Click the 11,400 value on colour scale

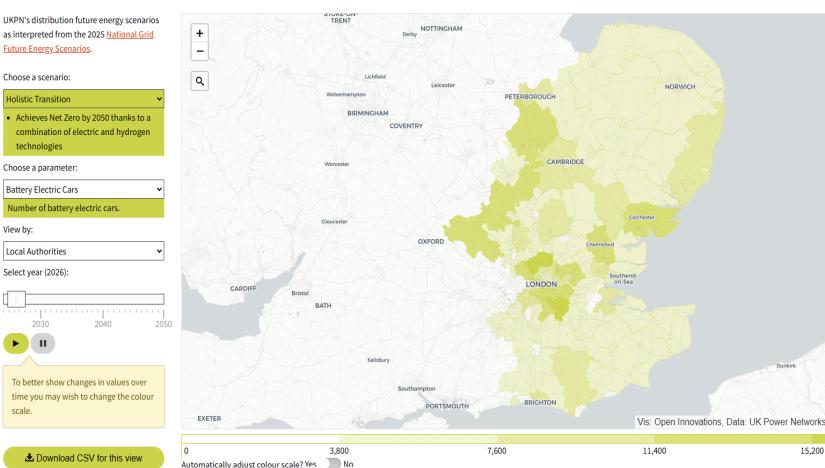(x=654, y=451)
